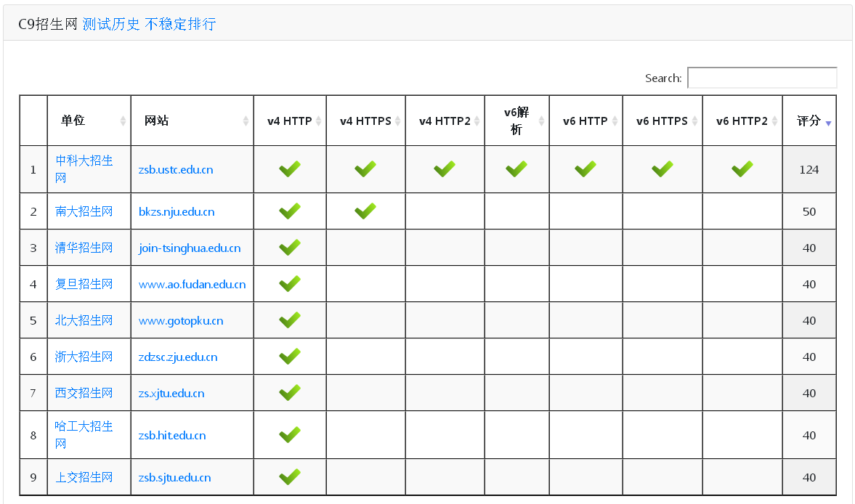855x504 pixels.
Task: Sort table by 评分 column
Action: tap(809, 121)
